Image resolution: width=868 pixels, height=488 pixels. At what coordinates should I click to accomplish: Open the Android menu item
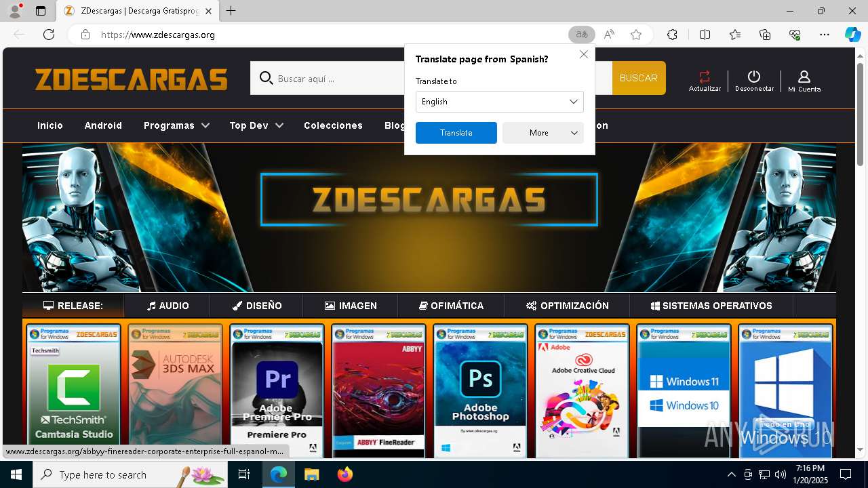103,125
